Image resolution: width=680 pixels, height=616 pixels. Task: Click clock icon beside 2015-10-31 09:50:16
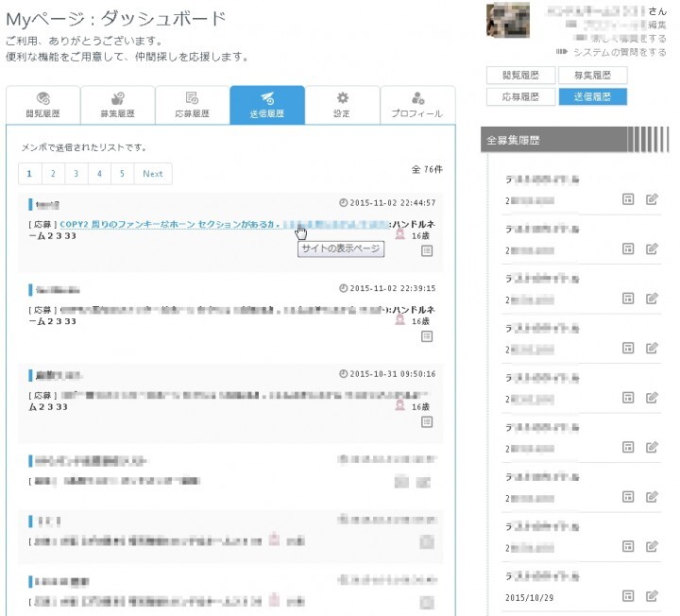click(343, 373)
